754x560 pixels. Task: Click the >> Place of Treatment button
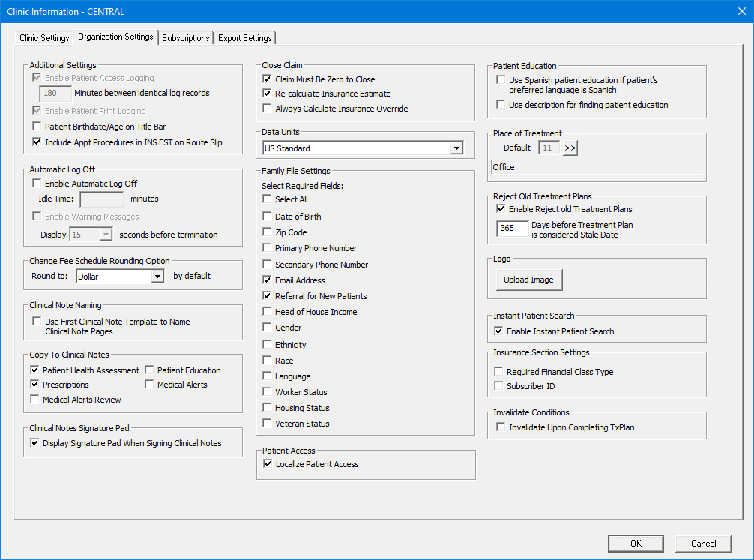(570, 148)
